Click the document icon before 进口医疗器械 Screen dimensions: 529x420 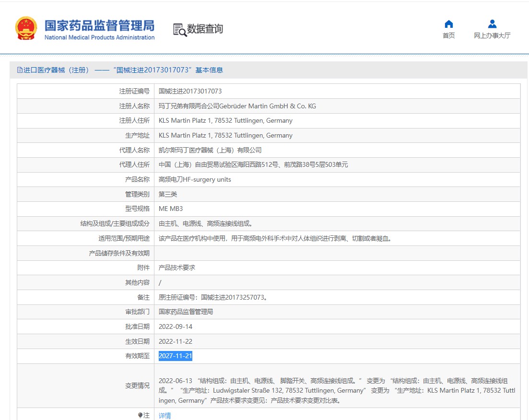click(20, 70)
